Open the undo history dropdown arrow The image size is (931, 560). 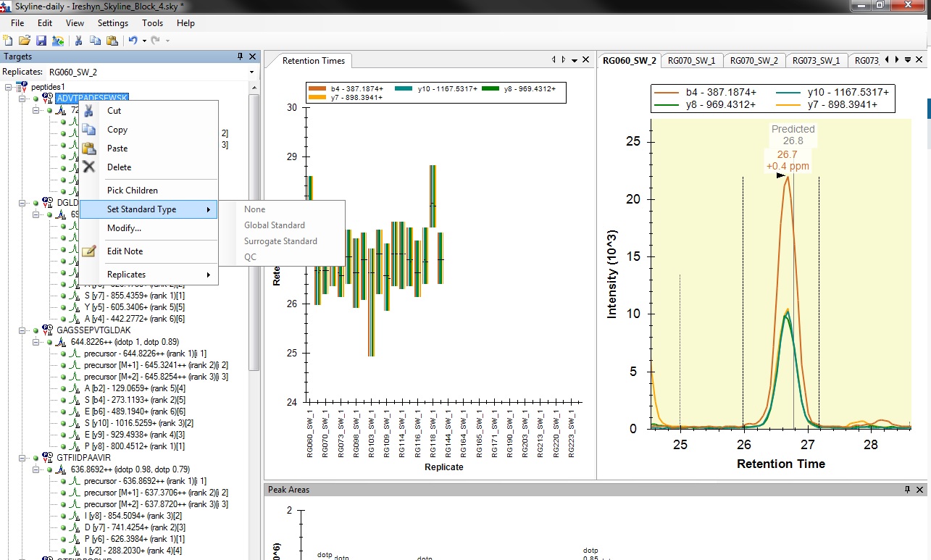tap(144, 41)
